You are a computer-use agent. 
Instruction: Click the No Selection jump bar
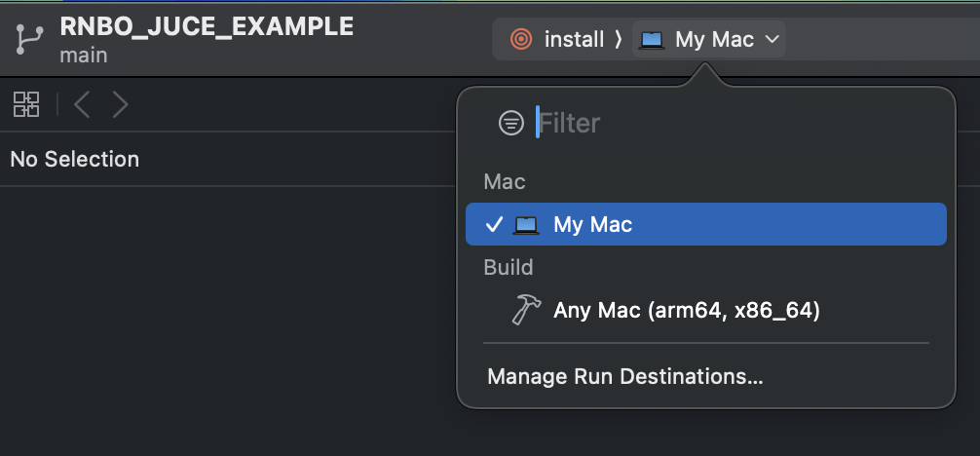pos(75,159)
